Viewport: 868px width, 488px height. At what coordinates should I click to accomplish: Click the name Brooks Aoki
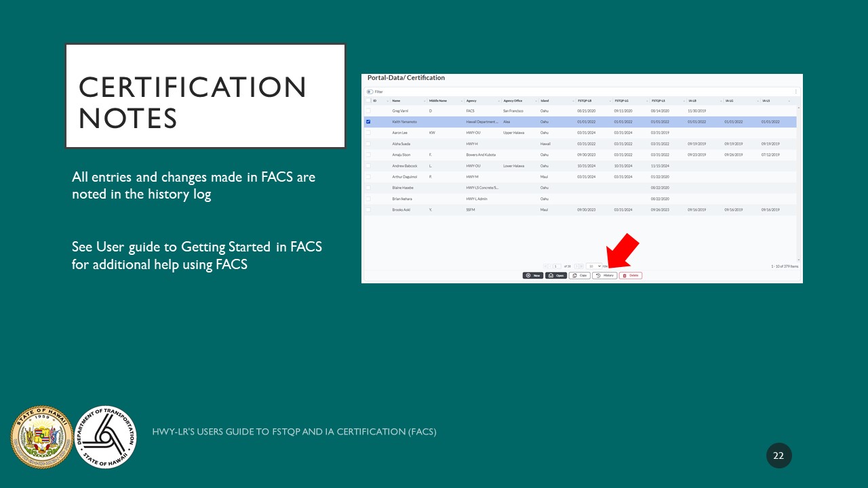click(401, 210)
